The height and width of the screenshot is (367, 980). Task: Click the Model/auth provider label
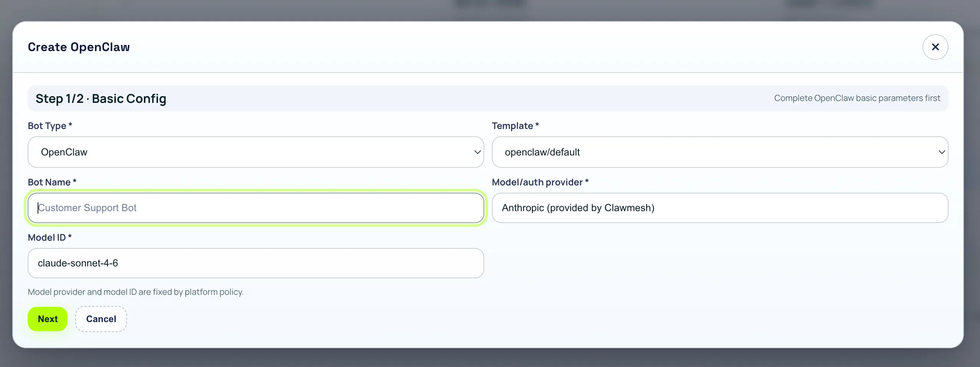coord(540,182)
